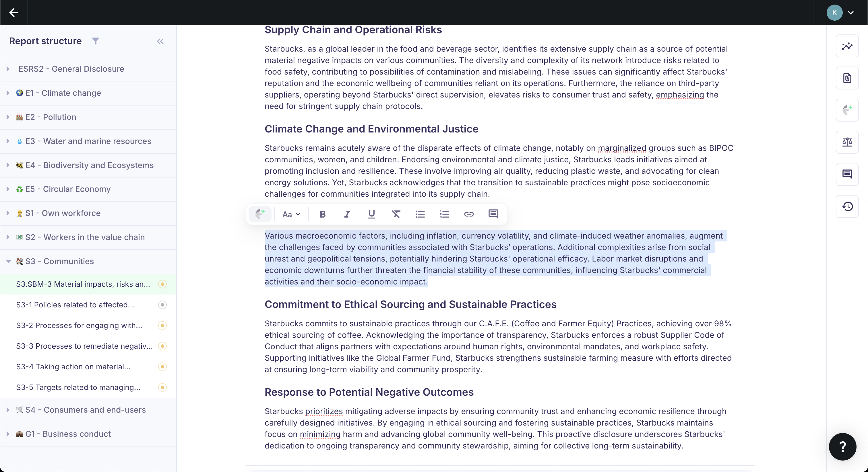
Task: Click the AI assistant icon in formatting toolbar
Action: [260, 214]
